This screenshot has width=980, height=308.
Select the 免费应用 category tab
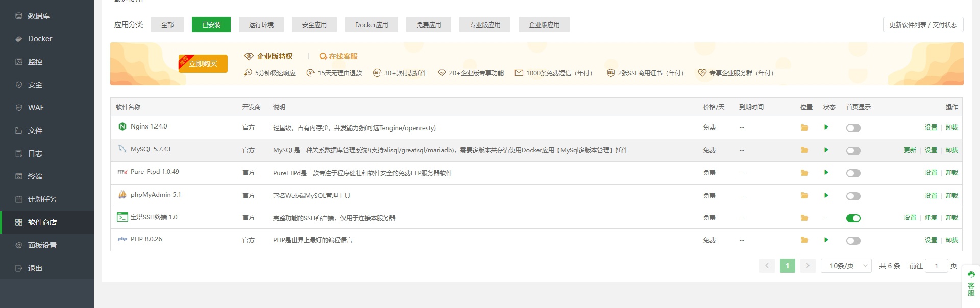(429, 24)
